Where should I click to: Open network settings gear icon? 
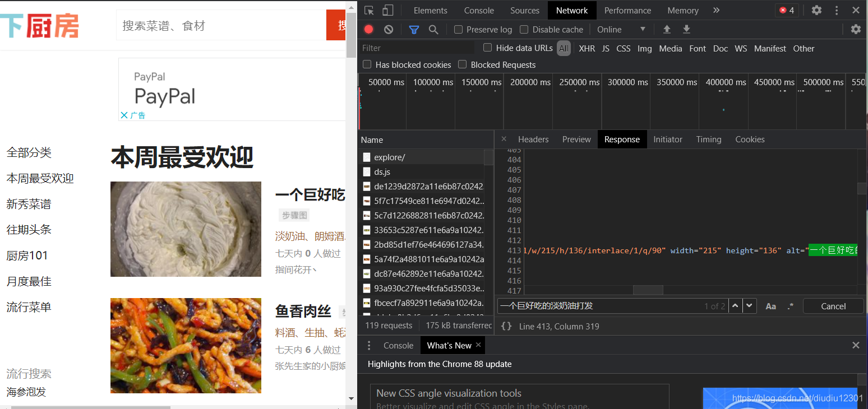point(856,29)
